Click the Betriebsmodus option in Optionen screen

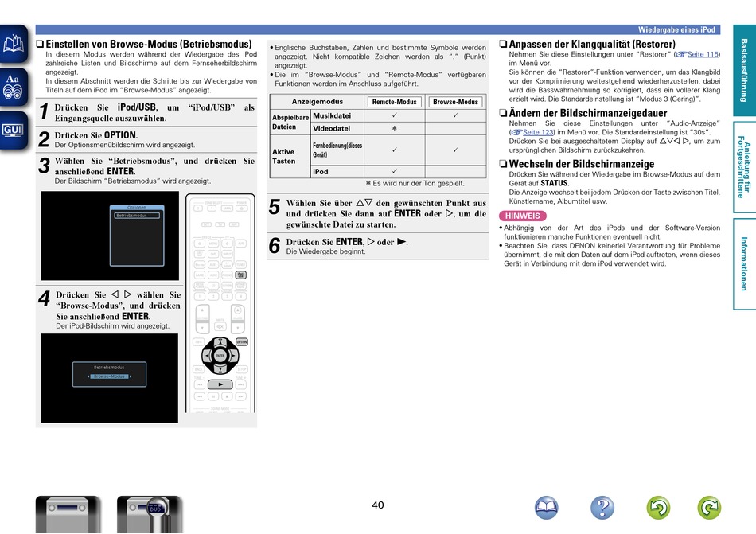(x=137, y=216)
